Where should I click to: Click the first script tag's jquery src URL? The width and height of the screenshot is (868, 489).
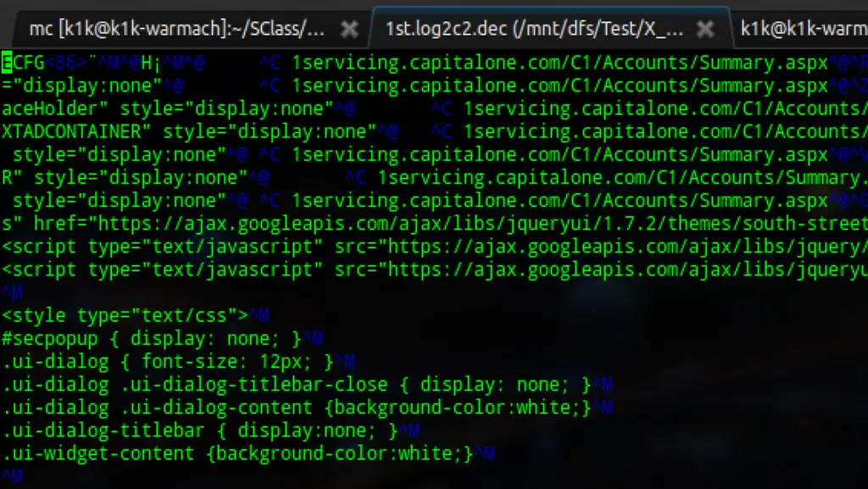pyautogui.click(x=619, y=247)
